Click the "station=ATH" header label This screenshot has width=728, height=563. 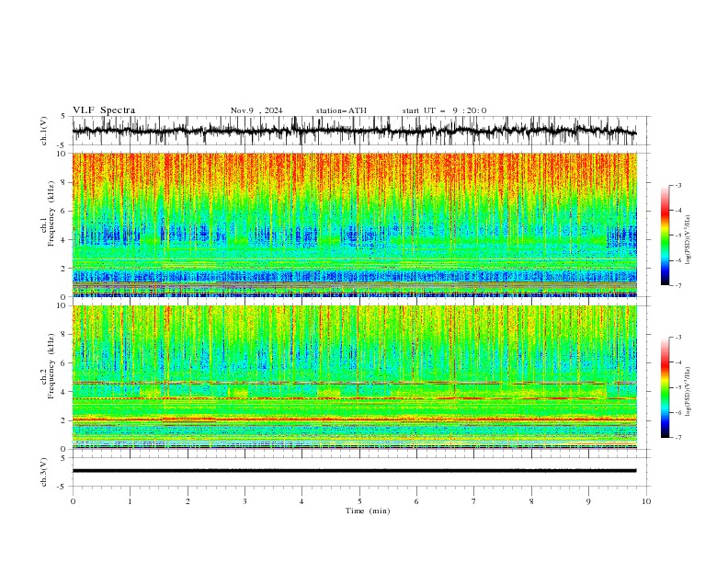pyautogui.click(x=341, y=110)
